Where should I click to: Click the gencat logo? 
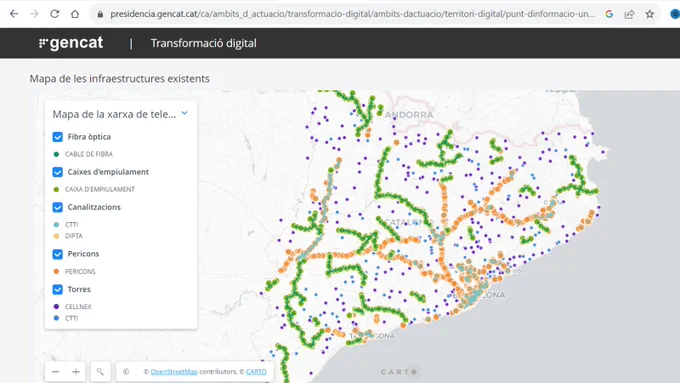(x=71, y=43)
